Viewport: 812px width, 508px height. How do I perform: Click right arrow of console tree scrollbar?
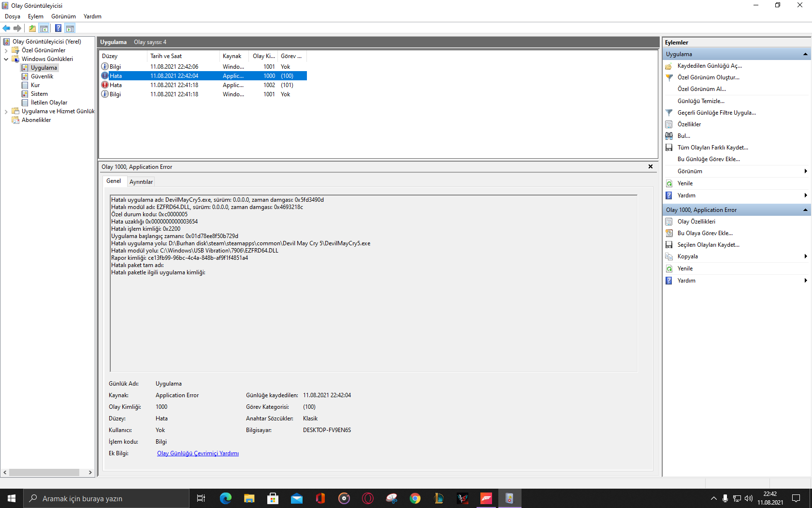pyautogui.click(x=90, y=472)
